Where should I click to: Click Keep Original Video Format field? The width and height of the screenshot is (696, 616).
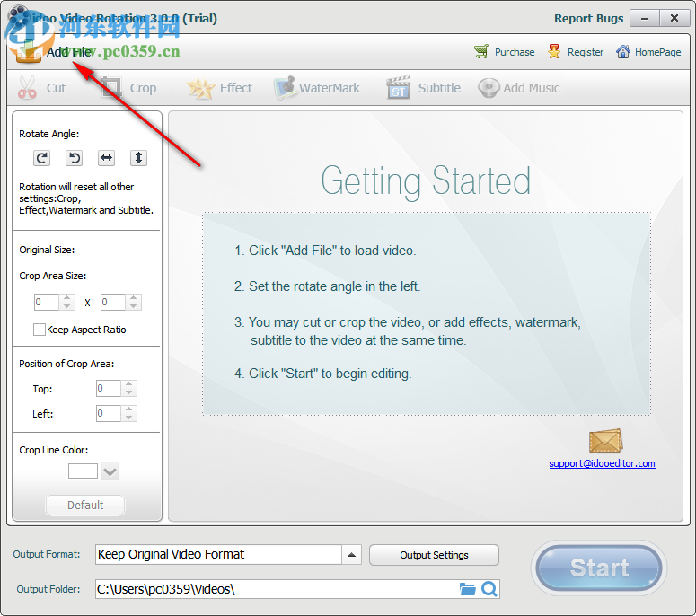click(218, 555)
